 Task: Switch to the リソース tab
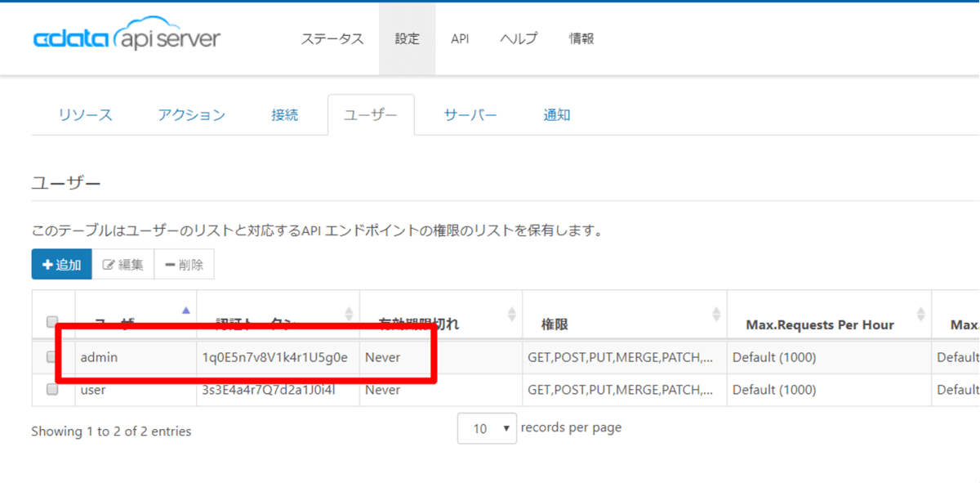(x=85, y=115)
